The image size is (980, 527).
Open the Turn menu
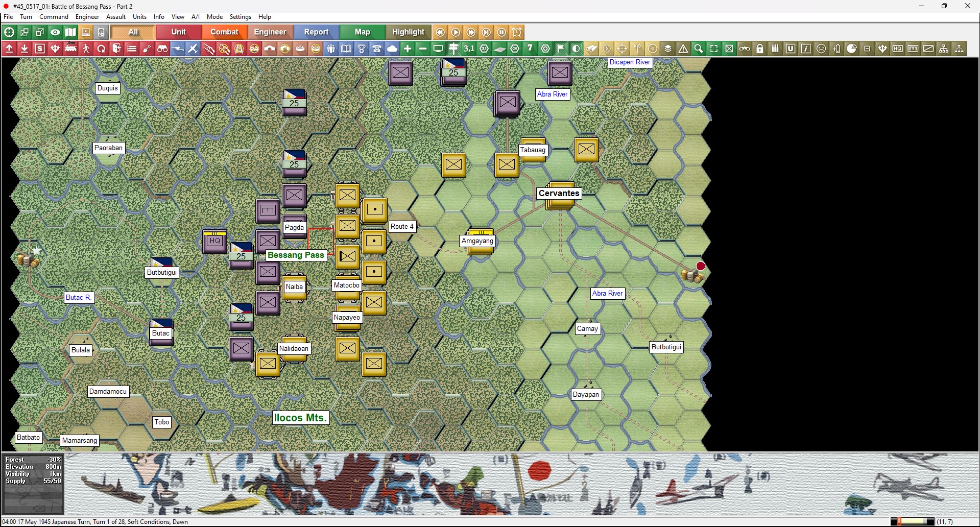click(26, 16)
